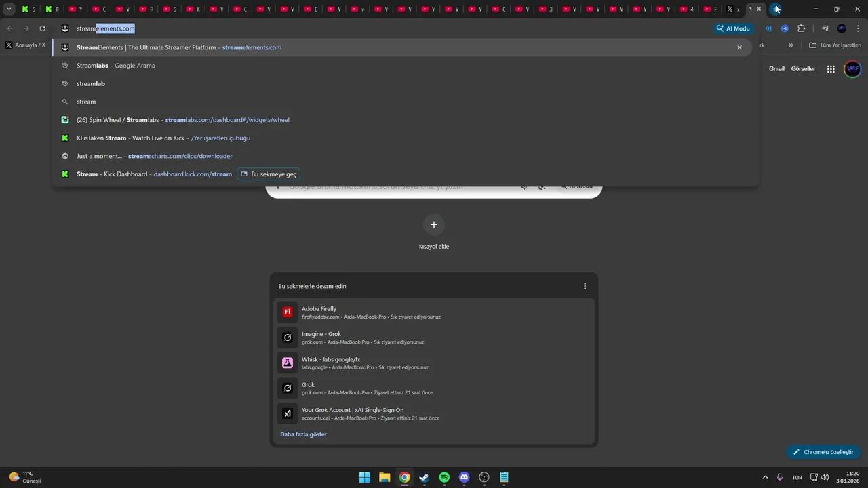
Task: Close the active tab with its X
Action: [759, 9]
